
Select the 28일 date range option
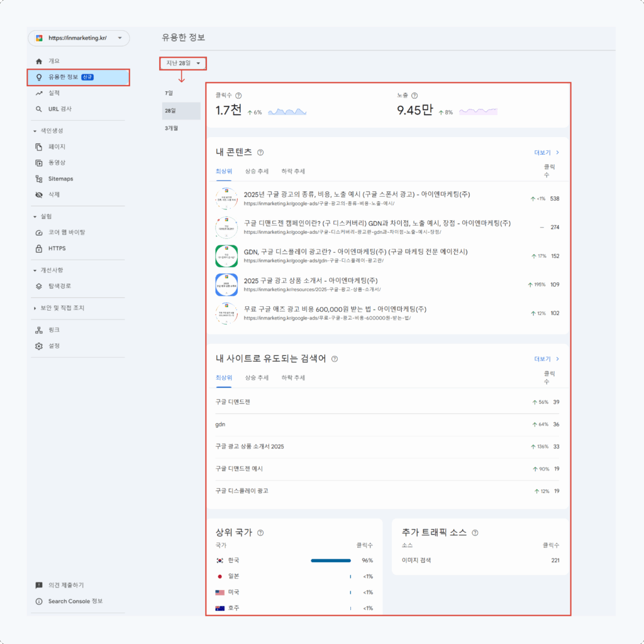(181, 111)
